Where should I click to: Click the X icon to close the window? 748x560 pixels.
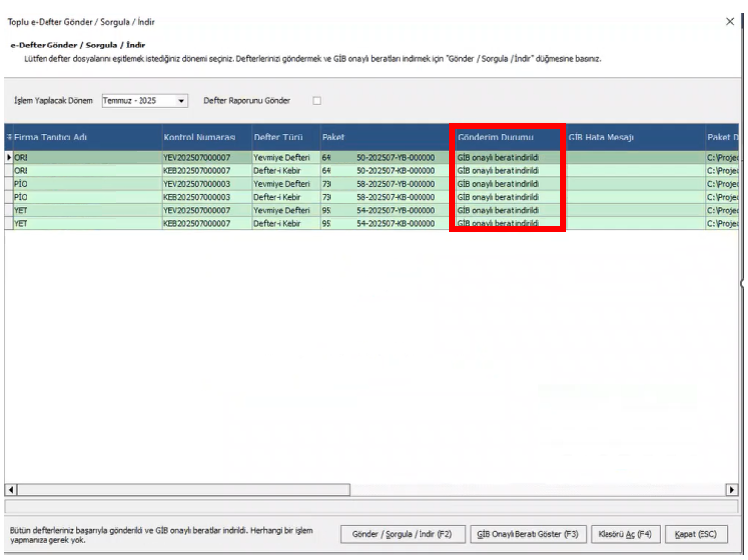(x=730, y=22)
